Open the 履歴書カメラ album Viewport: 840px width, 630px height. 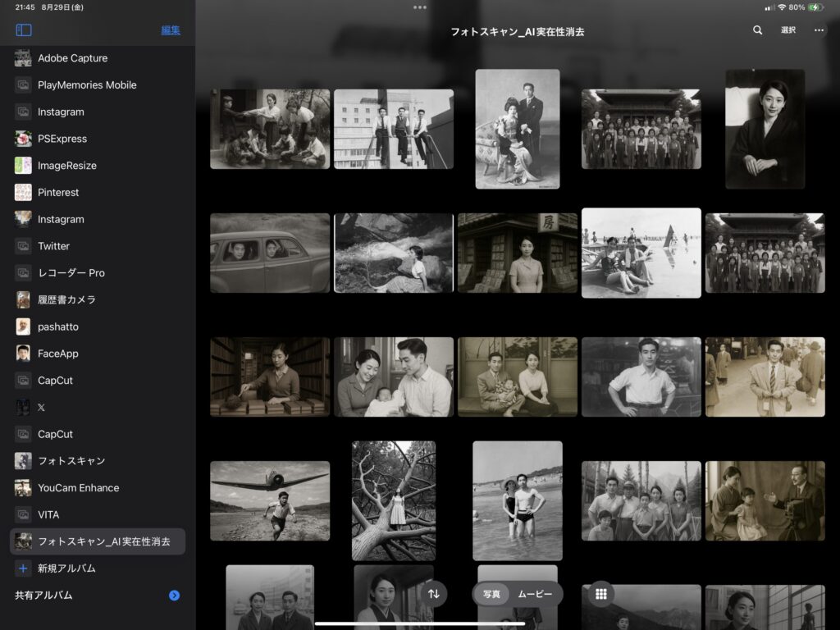66,299
